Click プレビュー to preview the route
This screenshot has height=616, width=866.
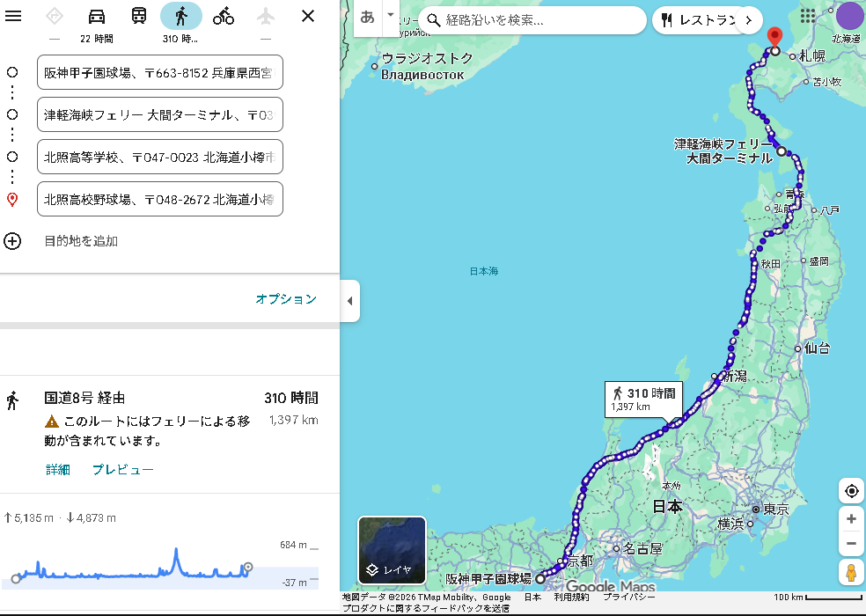(x=123, y=470)
